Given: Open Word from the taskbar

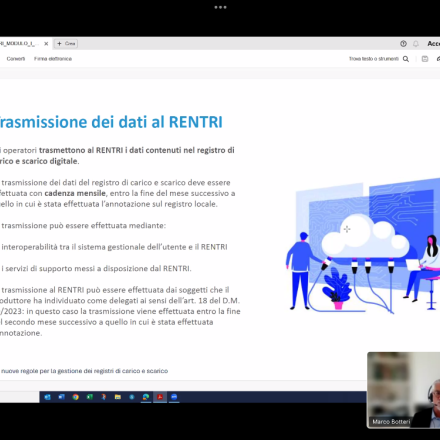Looking at the screenshot, I should pyautogui.click(x=61, y=397).
